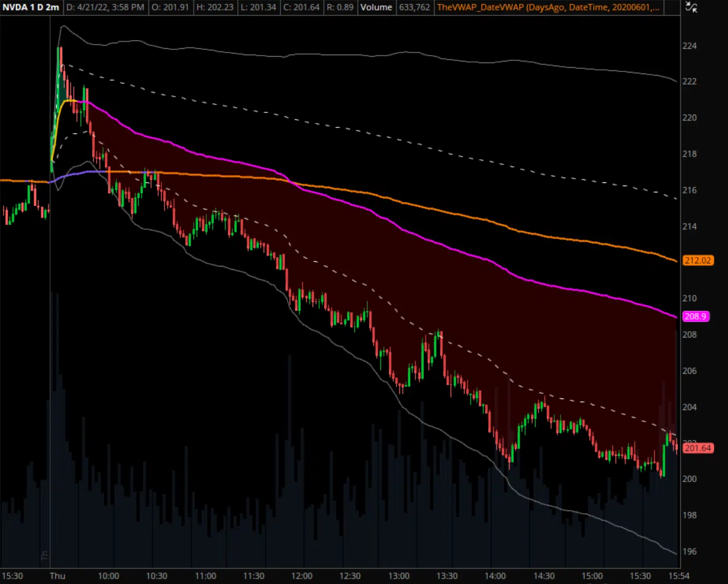The width and height of the screenshot is (728, 584).
Task: Click the 12:00 time axis label
Action: pos(301,576)
